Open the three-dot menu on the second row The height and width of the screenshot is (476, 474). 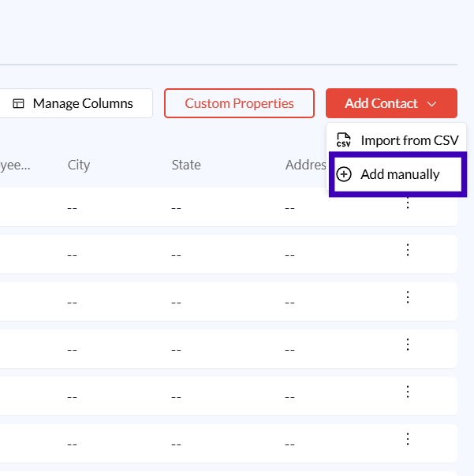(408, 250)
